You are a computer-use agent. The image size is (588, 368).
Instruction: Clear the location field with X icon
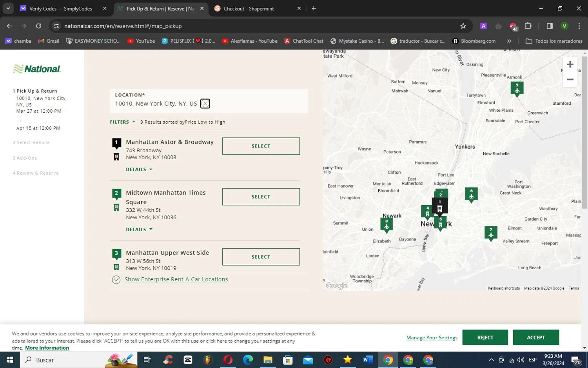[205, 104]
